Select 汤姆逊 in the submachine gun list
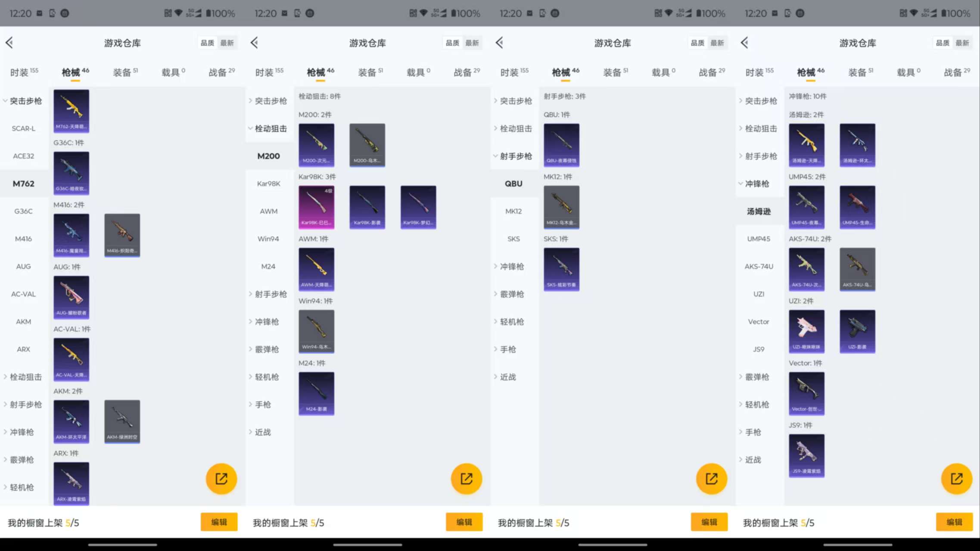The width and height of the screenshot is (980, 551). [759, 211]
